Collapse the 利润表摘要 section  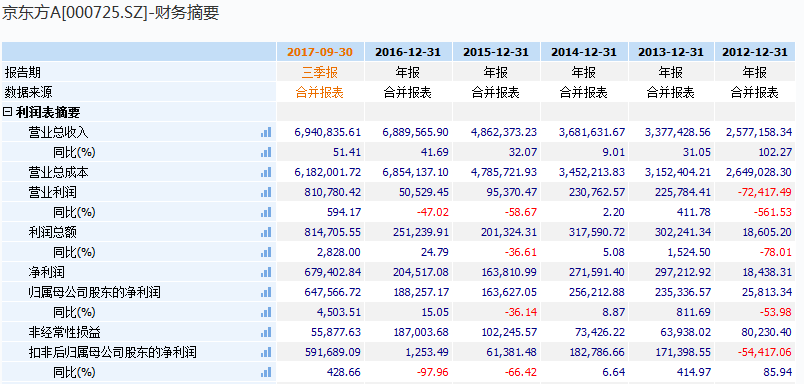point(8,112)
